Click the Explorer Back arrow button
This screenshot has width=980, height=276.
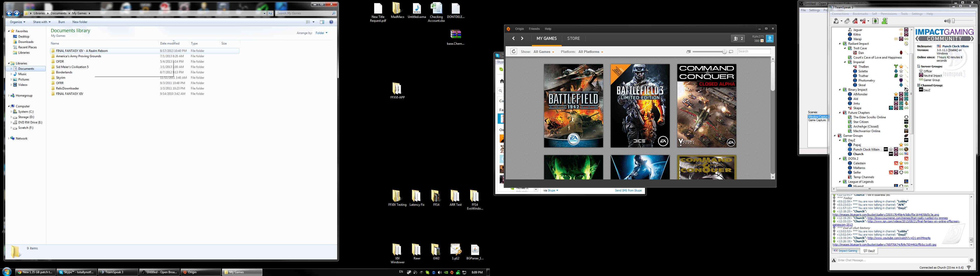point(9,13)
